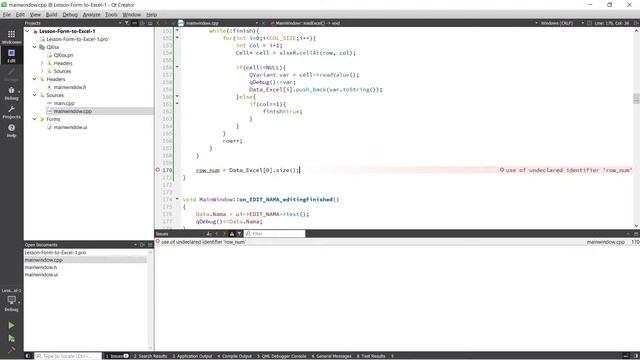Collapse the QXlsx tree node

point(35,47)
